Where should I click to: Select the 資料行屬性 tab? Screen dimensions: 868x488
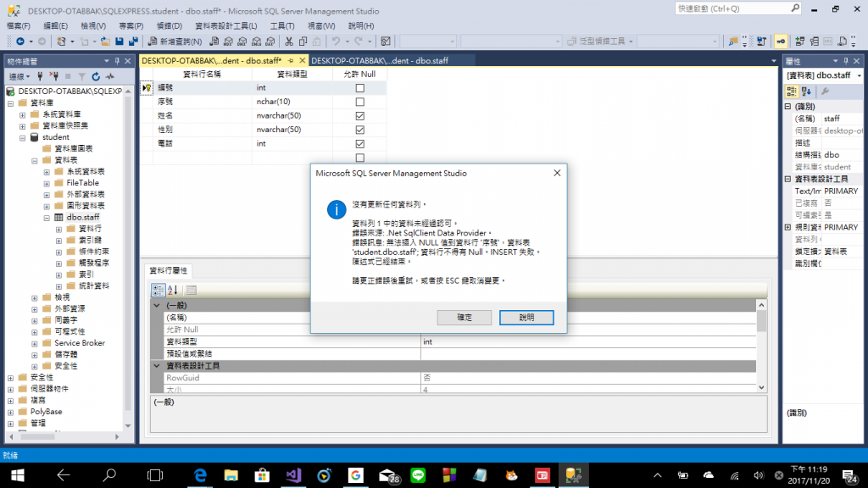pos(169,270)
